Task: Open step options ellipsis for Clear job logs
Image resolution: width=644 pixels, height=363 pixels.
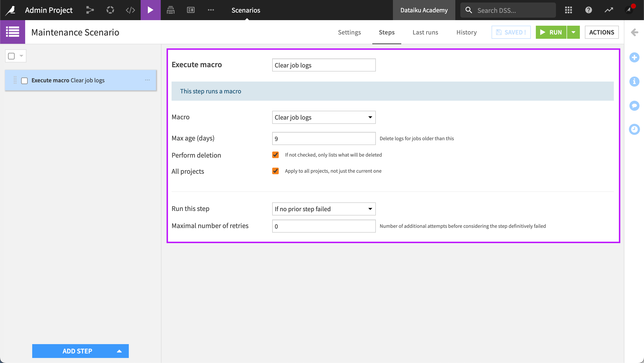Action: coord(147,80)
